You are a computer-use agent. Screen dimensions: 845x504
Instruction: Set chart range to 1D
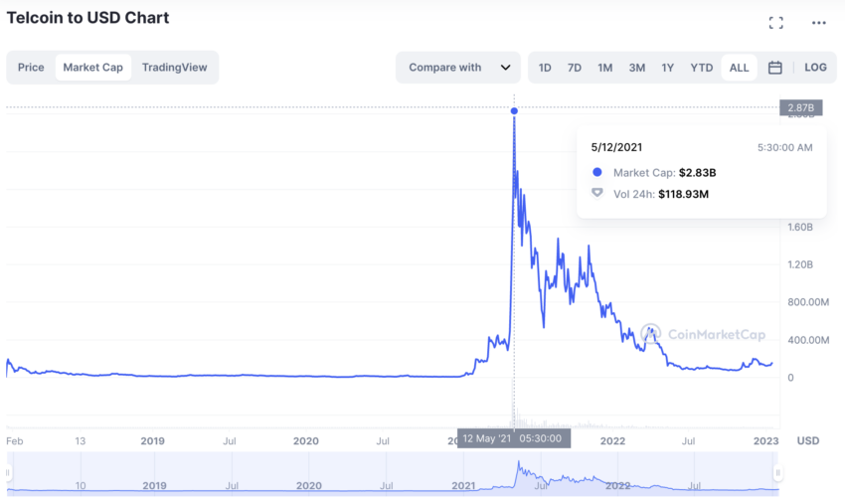pos(545,68)
